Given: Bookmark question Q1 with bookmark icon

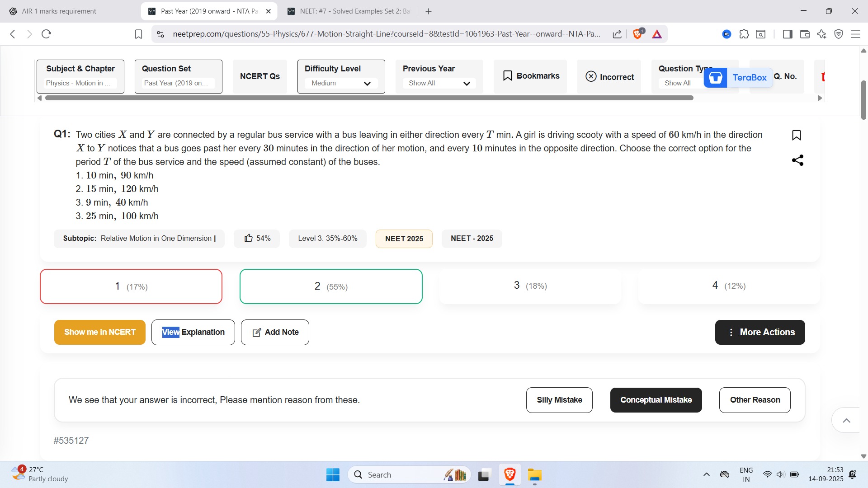Looking at the screenshot, I should [797, 135].
